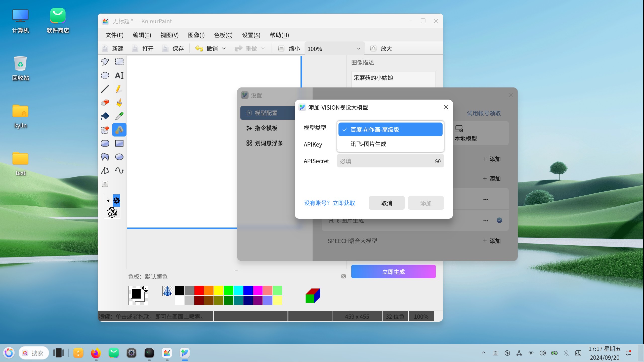This screenshot has height=362, width=644.
Task: Click the Zoom In (放大) button
Action: coord(381,49)
